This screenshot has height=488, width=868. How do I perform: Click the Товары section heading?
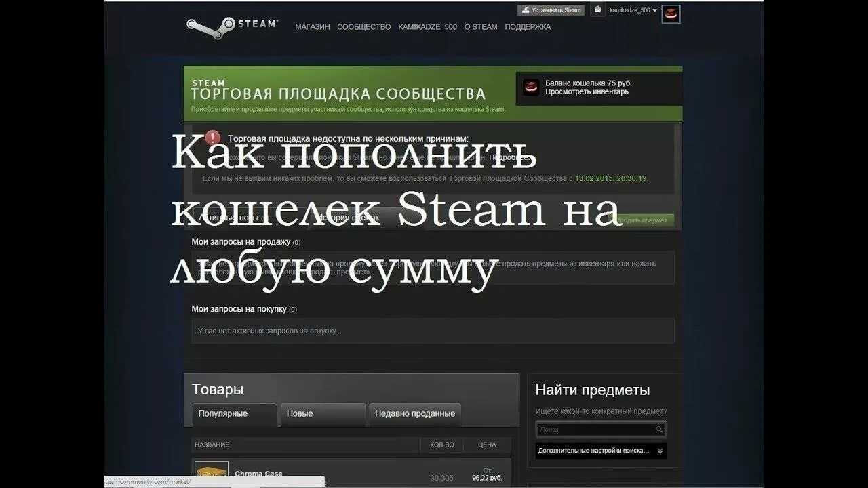point(218,390)
